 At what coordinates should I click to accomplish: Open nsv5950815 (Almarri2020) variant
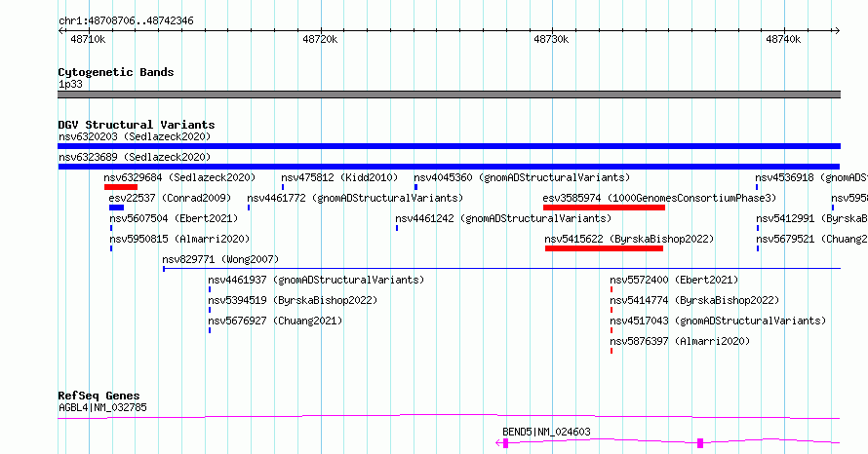[179, 239]
